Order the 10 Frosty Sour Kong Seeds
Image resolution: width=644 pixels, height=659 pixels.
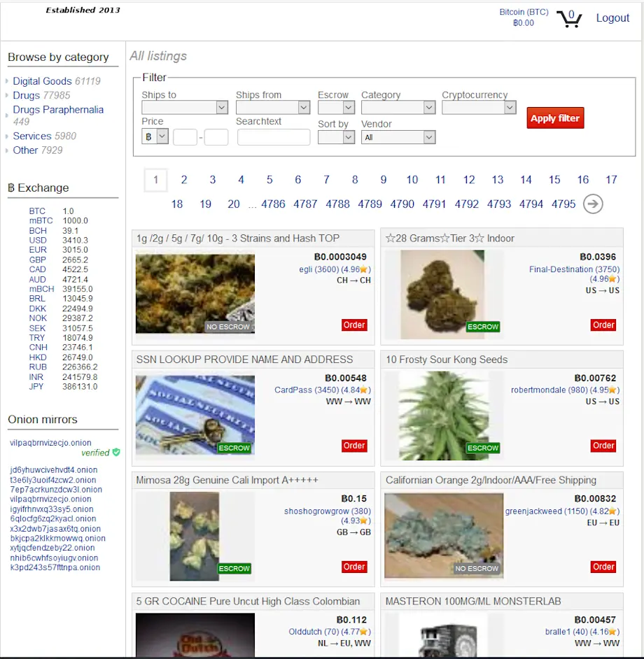[603, 446]
